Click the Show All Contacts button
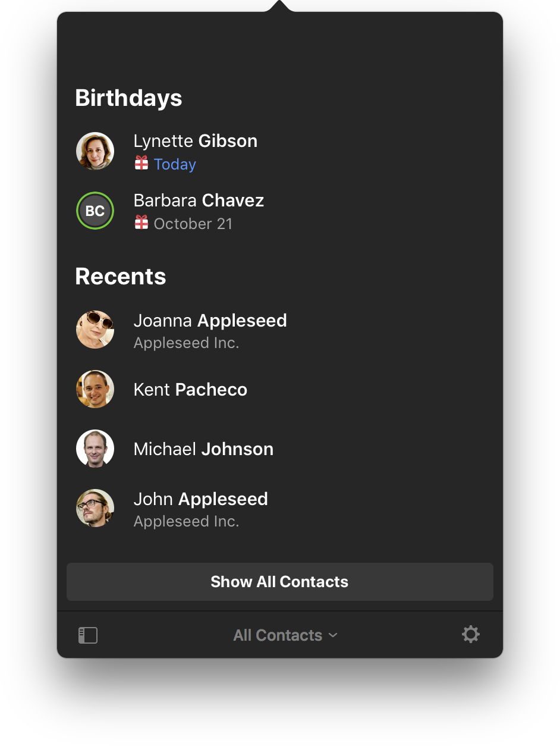The image size is (560, 746). coord(280,582)
